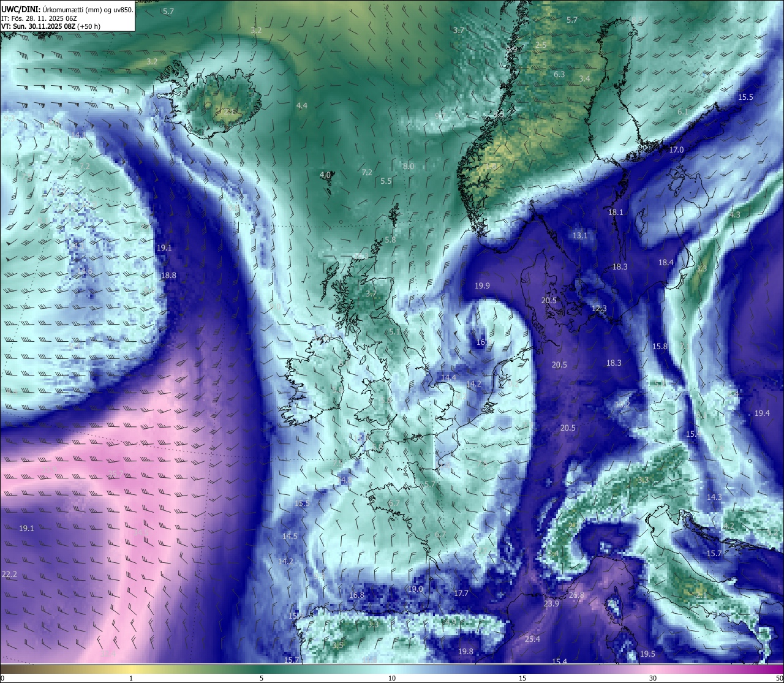Click the 18.4 value label
The height and width of the screenshot is (683, 784).
[x=666, y=263]
